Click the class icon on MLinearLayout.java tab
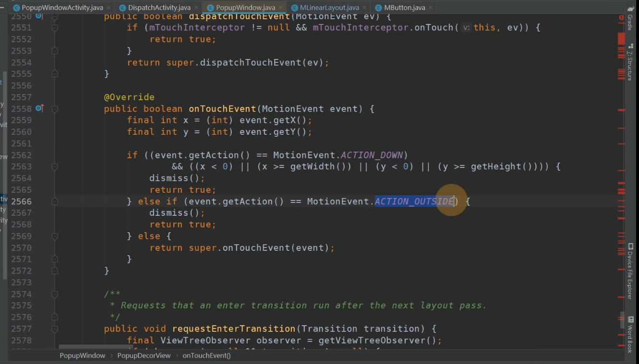The image size is (639, 364). tap(294, 8)
